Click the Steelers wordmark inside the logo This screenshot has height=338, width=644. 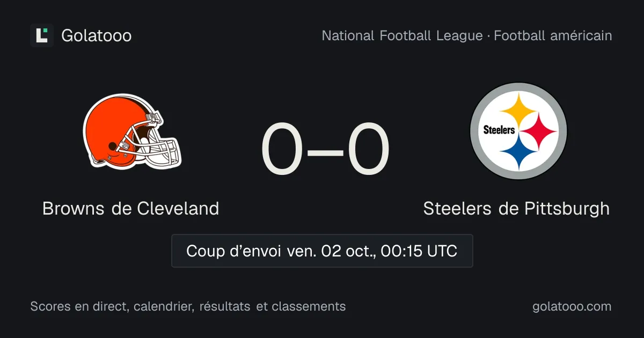pos(499,130)
